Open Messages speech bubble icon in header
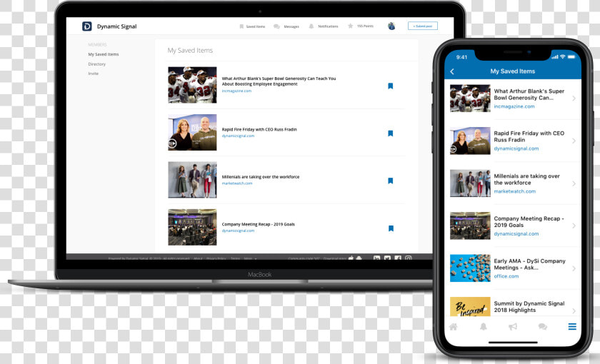Viewport: 600px width, 364px height. coord(276,26)
